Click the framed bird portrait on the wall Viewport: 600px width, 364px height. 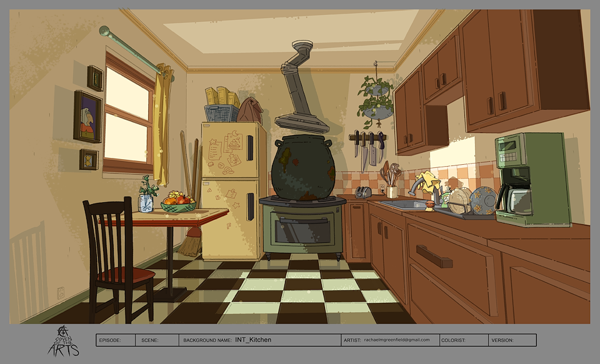point(87,117)
